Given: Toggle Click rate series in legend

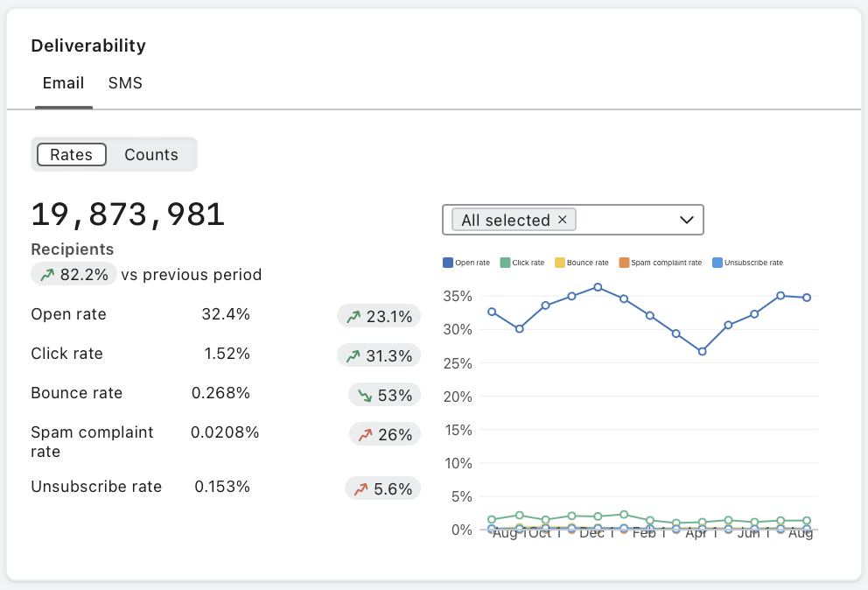Looking at the screenshot, I should 522,263.
